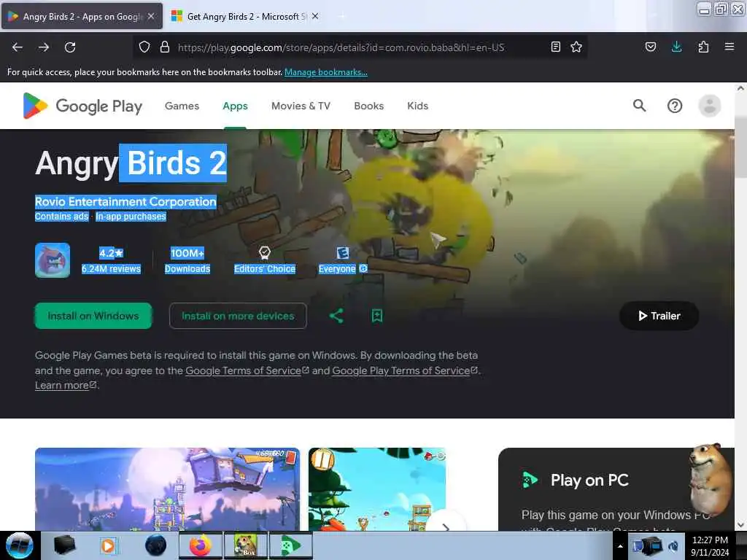Click the 100M+ Downloads text
The image size is (747, 560).
pyautogui.click(x=187, y=260)
